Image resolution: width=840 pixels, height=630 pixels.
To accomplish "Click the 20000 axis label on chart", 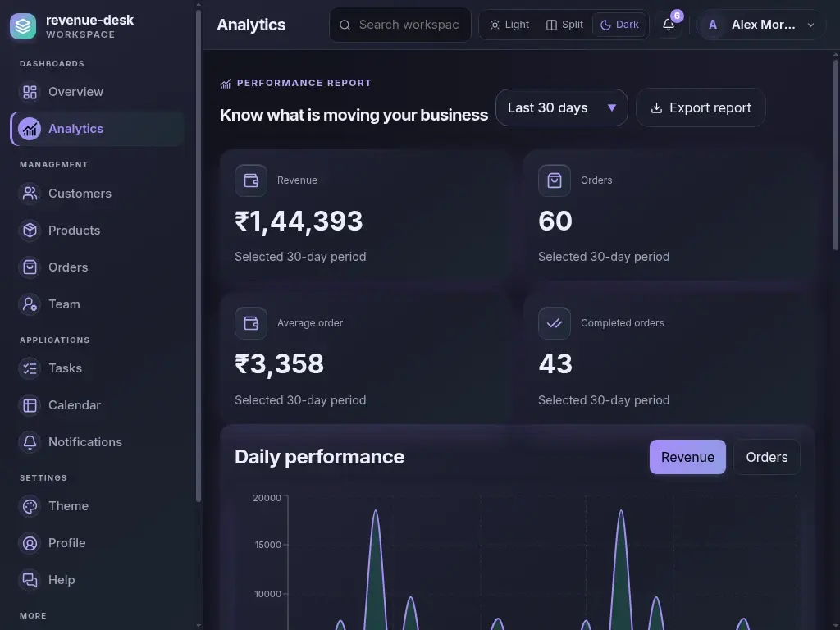I will tap(267, 498).
